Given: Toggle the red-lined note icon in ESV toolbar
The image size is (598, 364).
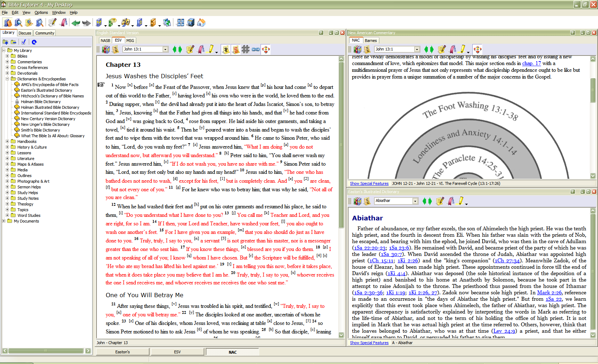Looking at the screenshot, I should coord(236,49).
